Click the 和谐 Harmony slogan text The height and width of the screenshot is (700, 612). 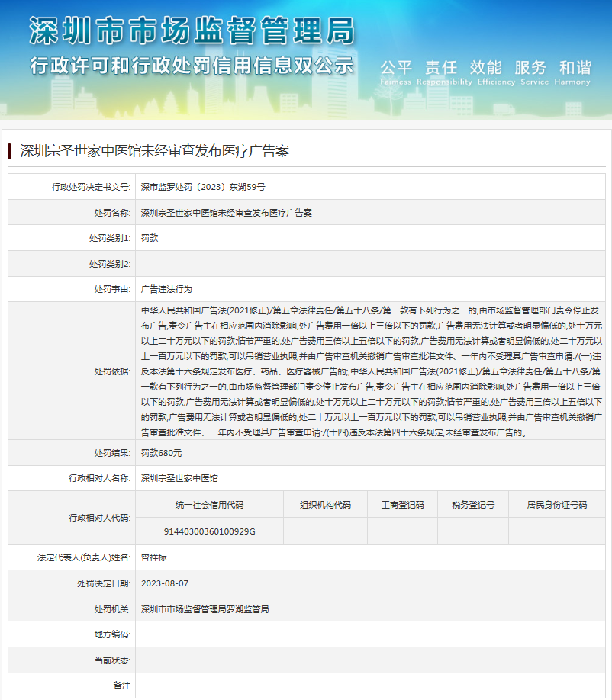pos(575,69)
